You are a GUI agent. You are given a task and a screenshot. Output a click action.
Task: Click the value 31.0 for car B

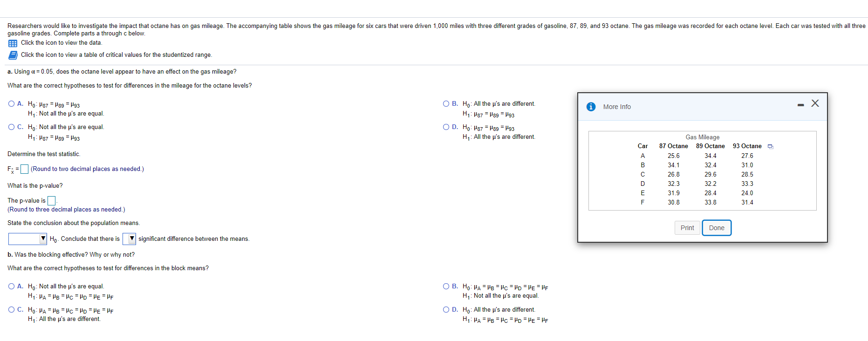[x=747, y=165]
